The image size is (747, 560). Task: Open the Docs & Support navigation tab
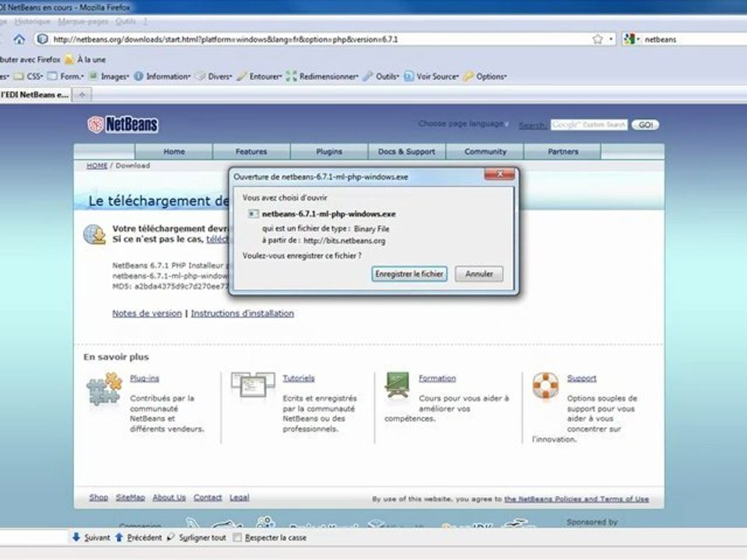coord(406,152)
